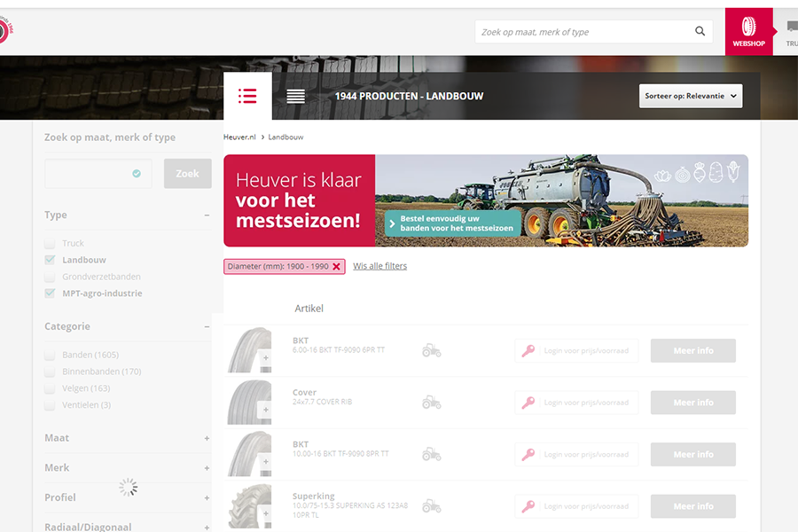Switch to the detailed list view icon

pos(247,96)
